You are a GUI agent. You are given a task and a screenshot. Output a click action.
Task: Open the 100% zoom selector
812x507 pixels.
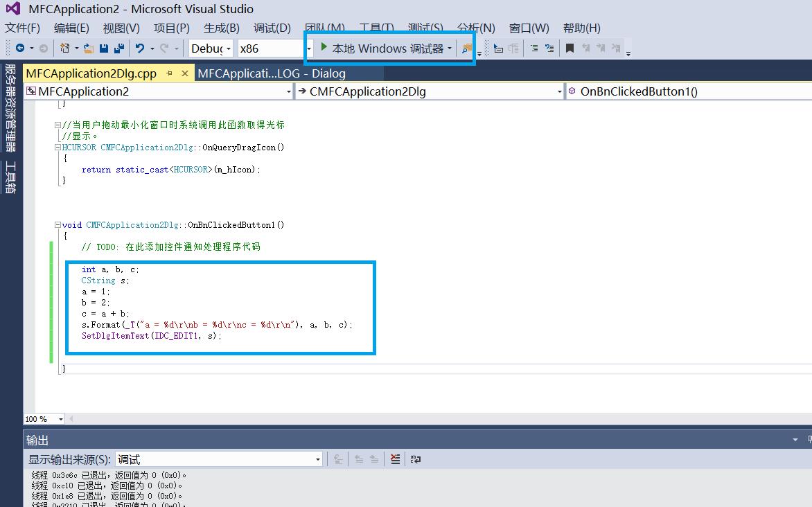point(60,418)
